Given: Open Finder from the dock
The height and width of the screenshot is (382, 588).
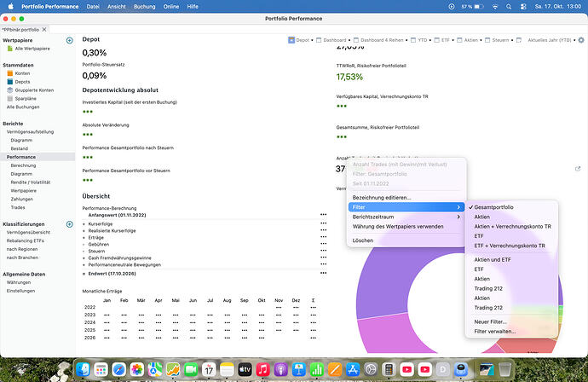Looking at the screenshot, I should (x=83, y=370).
